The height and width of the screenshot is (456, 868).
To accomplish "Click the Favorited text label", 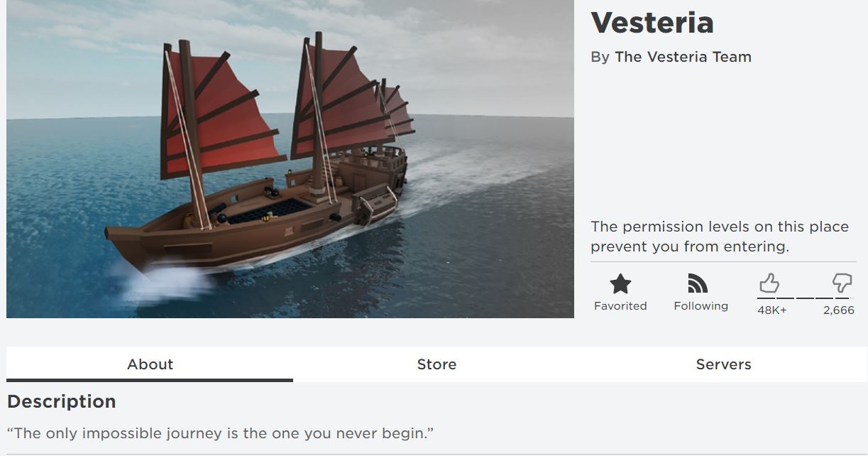I will [x=620, y=306].
